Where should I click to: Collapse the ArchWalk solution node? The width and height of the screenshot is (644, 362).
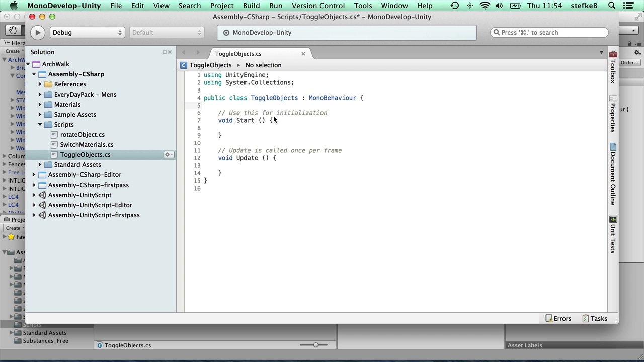coord(28,64)
